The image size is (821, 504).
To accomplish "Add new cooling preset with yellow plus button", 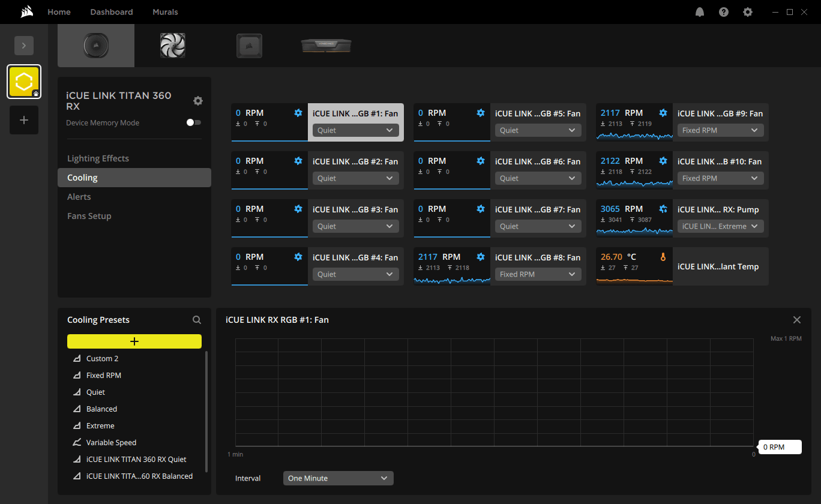I will click(134, 341).
